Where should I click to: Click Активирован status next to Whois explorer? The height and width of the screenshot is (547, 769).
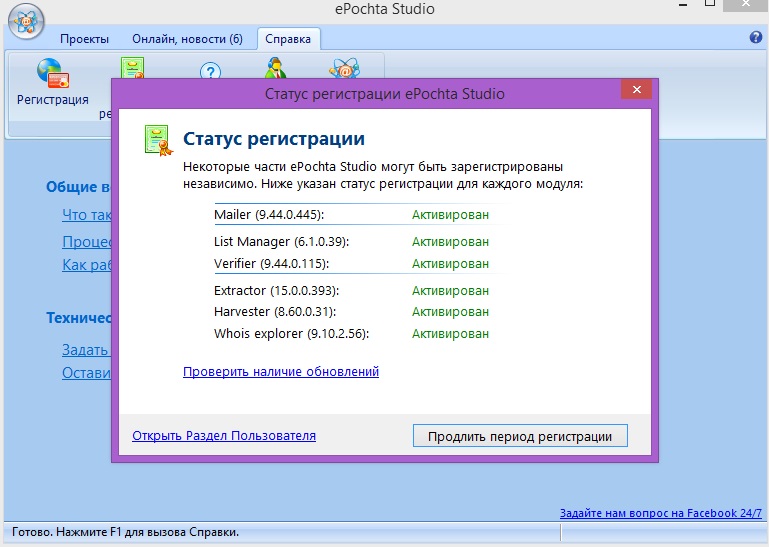(x=450, y=334)
